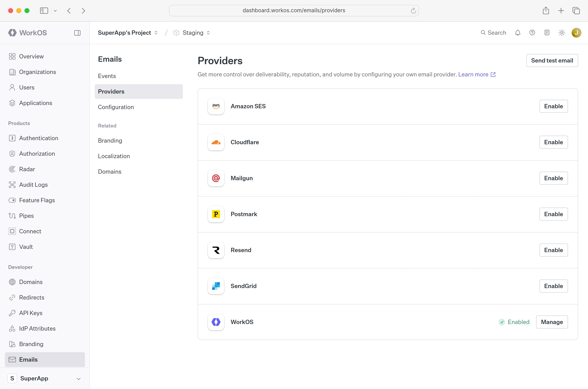Click the Mailgun target logo
588x389 pixels.
pos(216,178)
